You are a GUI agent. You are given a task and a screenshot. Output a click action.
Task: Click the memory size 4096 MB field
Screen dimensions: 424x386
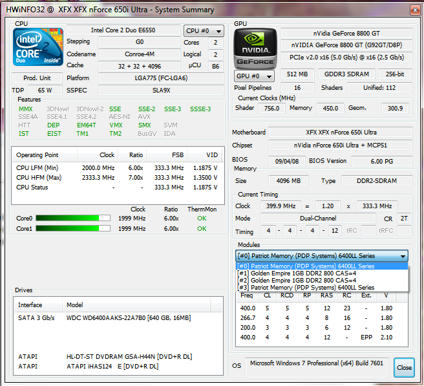pyautogui.click(x=288, y=181)
